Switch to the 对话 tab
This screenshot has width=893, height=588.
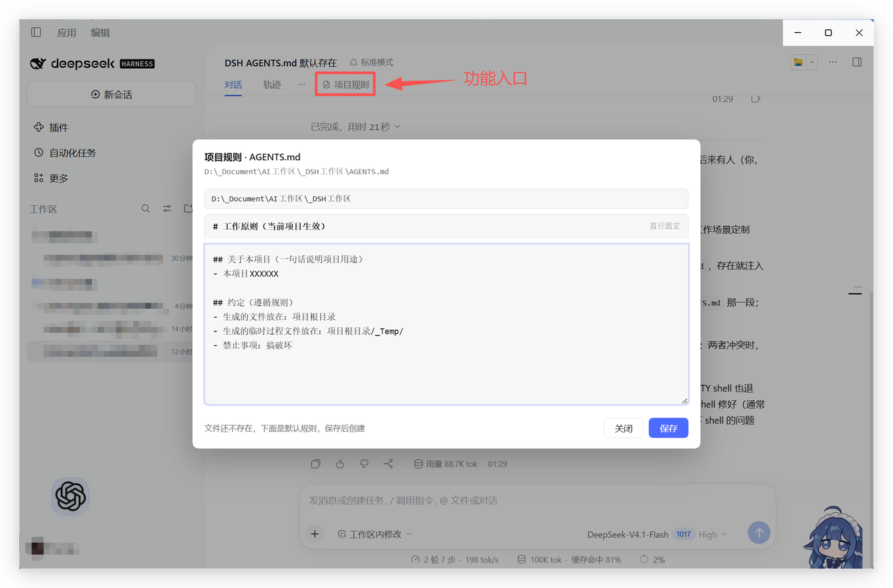(x=233, y=85)
